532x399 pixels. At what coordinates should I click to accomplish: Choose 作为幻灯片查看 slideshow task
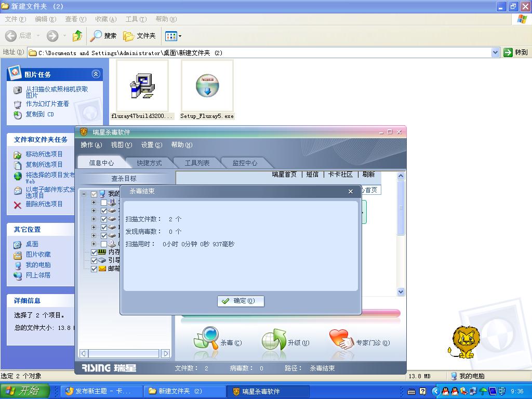(47, 104)
